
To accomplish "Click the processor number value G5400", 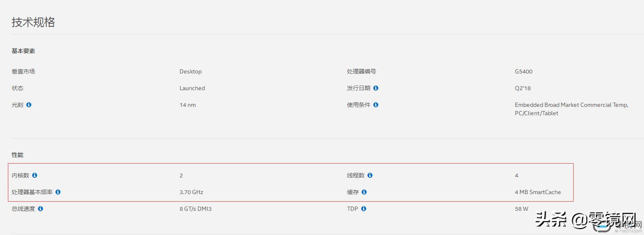I will pyautogui.click(x=524, y=71).
